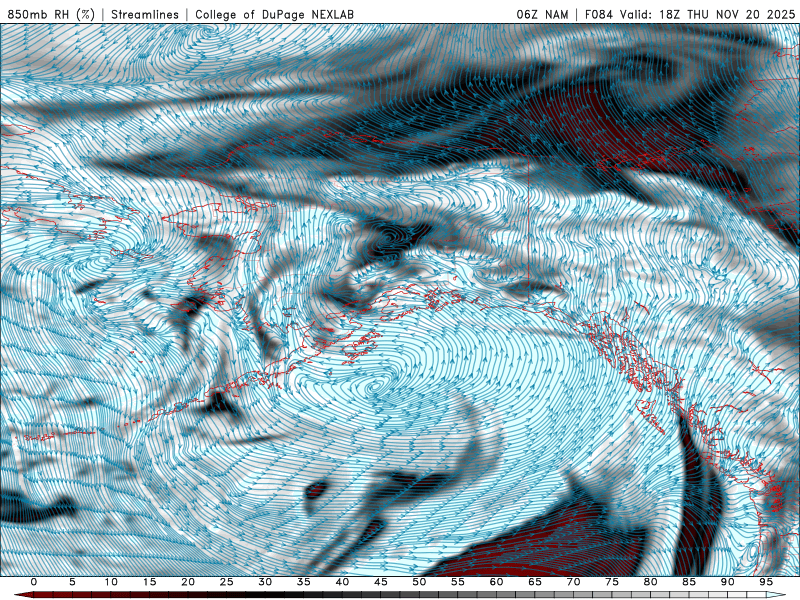Click the "College of DuPage NEXLAB" text
Screen dimensions: 800x600
(274, 14)
